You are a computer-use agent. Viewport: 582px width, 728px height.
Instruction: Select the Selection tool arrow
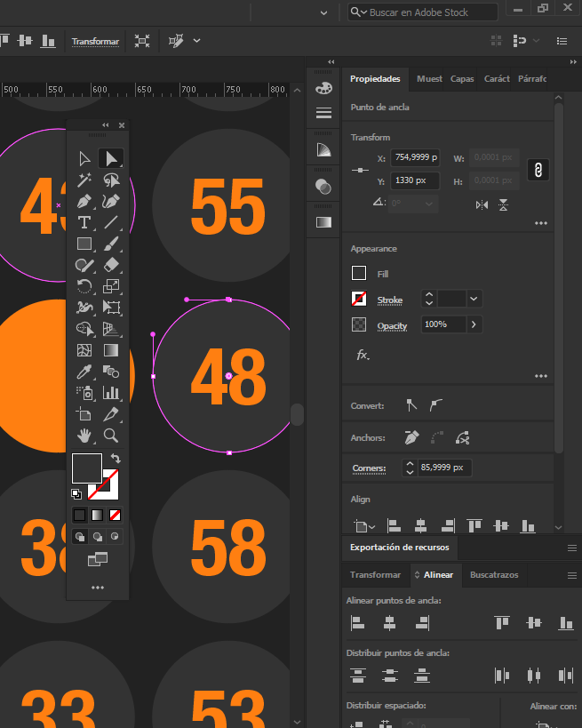coord(84,158)
